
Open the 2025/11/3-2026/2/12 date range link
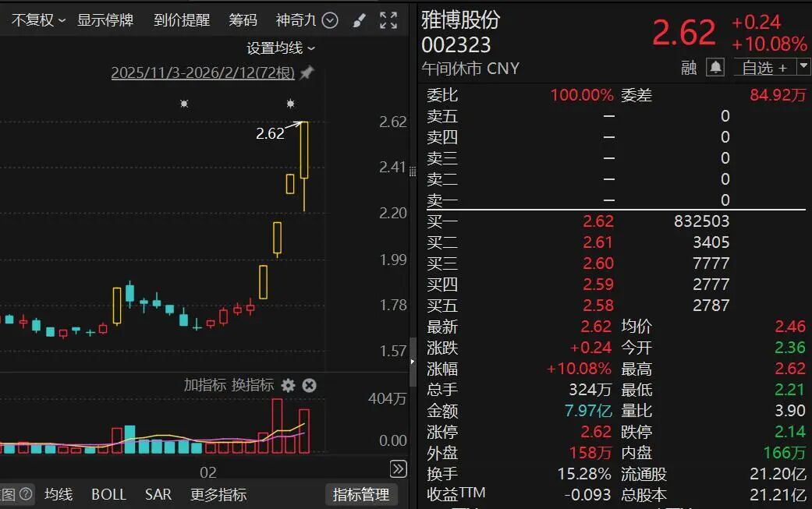click(201, 72)
